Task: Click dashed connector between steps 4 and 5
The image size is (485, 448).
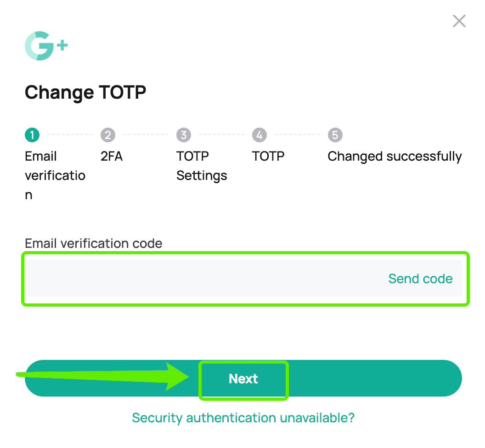Action: (297, 135)
